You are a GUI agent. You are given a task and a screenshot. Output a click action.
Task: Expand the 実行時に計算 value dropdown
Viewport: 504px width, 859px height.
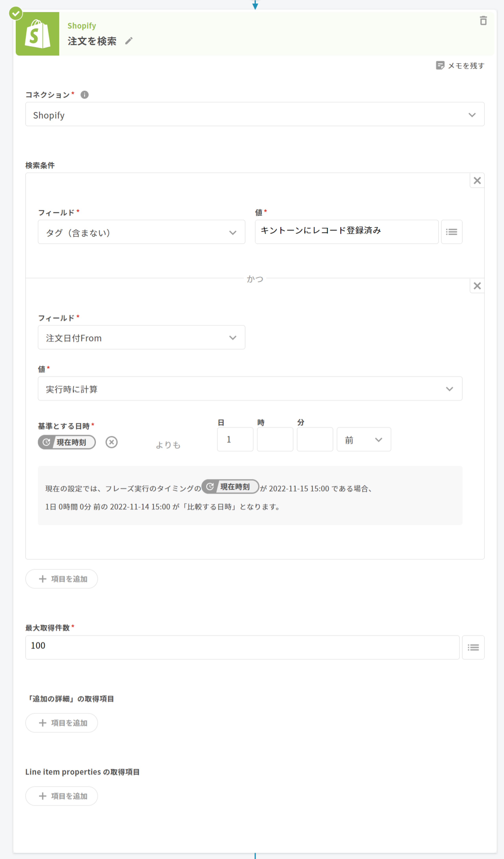pyautogui.click(x=250, y=389)
